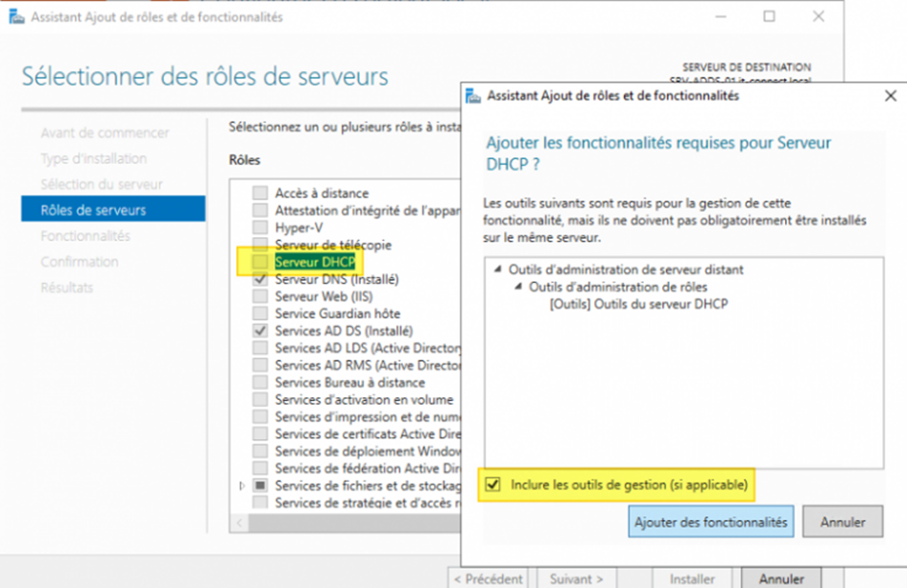Image resolution: width=907 pixels, height=588 pixels.
Task: Select Services AD DS (Installé) label
Action: (344, 331)
